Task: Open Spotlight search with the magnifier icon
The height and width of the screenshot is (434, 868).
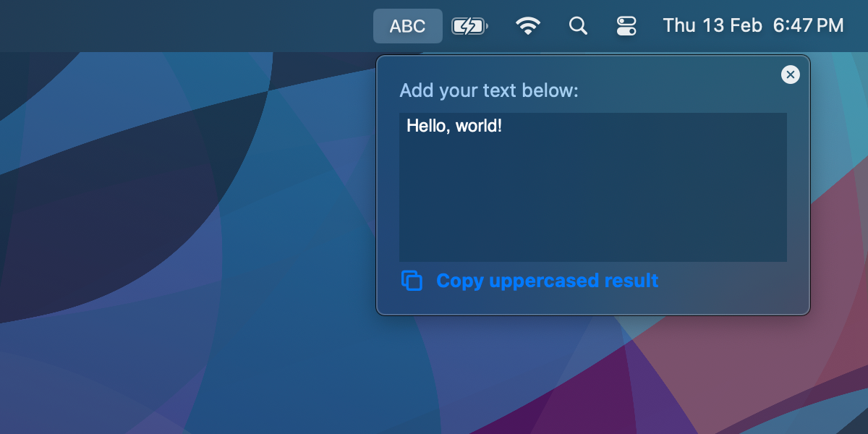Action: 578,25
